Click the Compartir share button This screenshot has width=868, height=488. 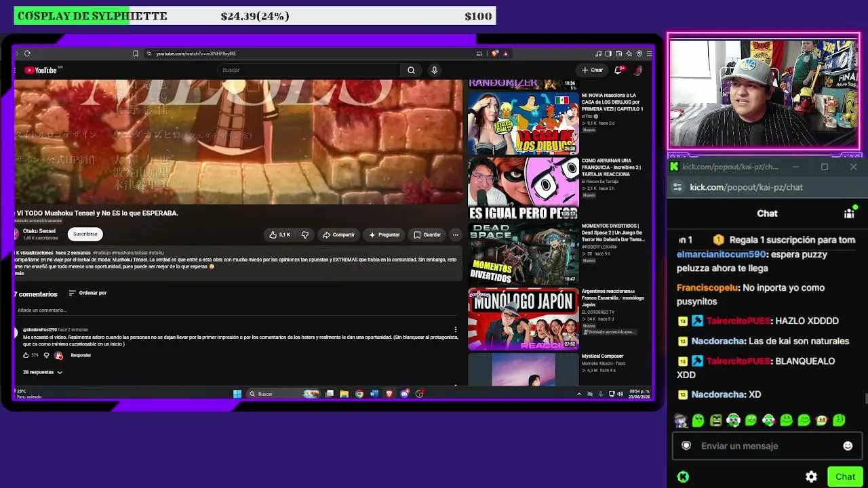point(338,235)
